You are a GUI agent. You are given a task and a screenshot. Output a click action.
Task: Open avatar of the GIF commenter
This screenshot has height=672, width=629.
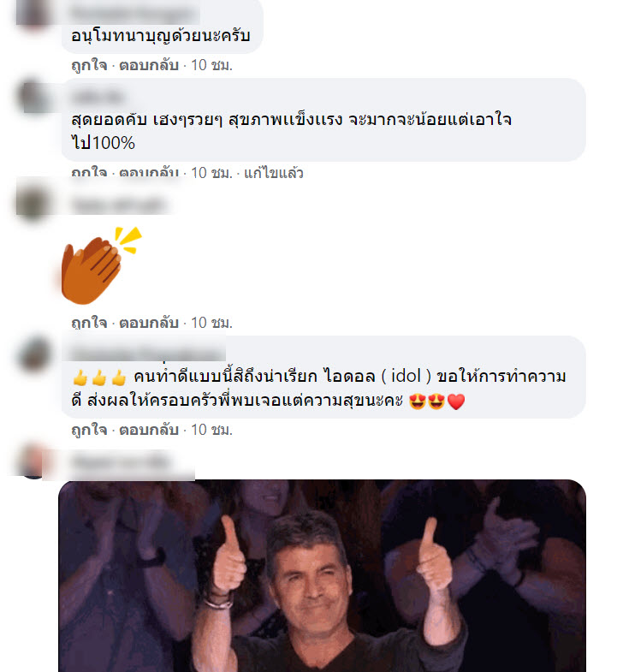click(33, 461)
